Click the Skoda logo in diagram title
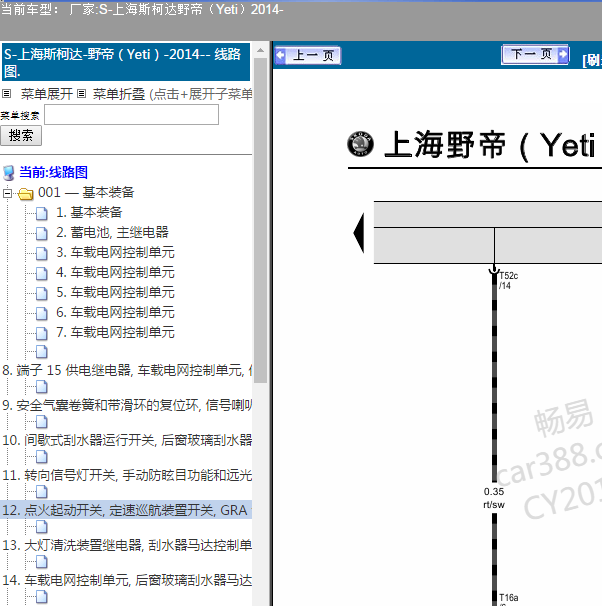602x606 pixels. [x=361, y=144]
